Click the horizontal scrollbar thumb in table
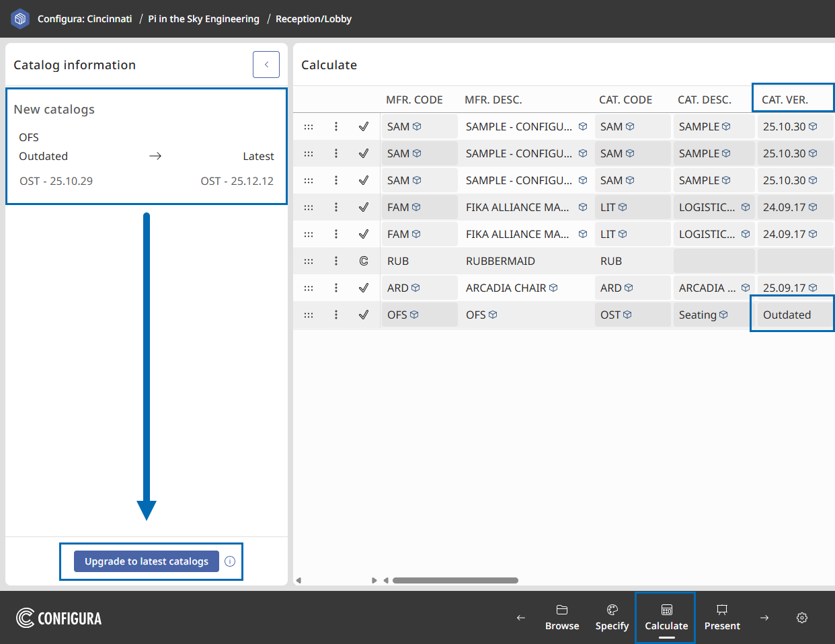835x644 pixels. click(x=455, y=580)
